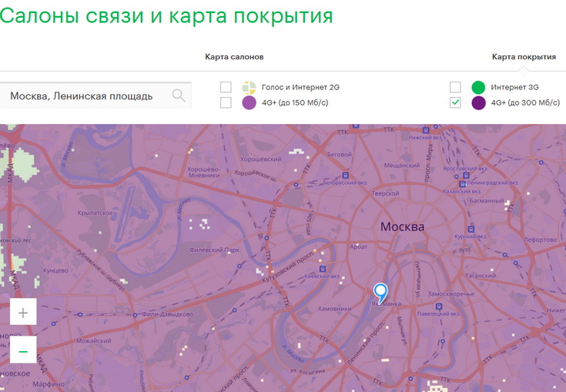Click the ул. Косыгина street label

click(x=308, y=370)
